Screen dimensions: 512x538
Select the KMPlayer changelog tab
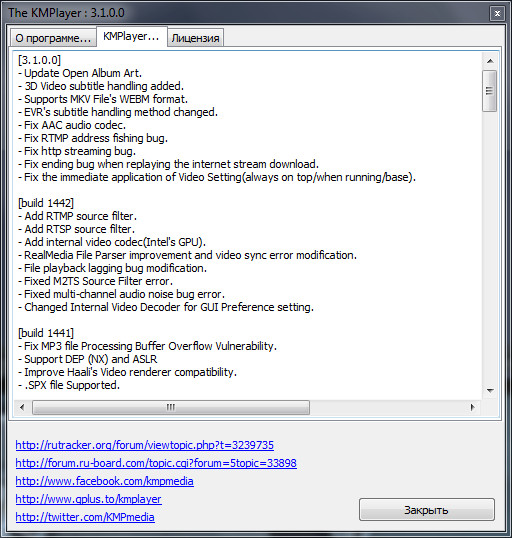coord(131,36)
